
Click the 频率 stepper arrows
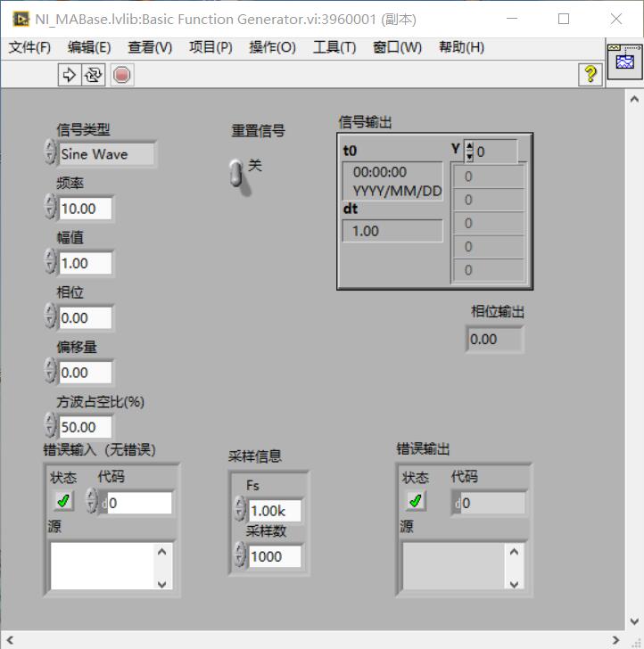[x=50, y=206]
